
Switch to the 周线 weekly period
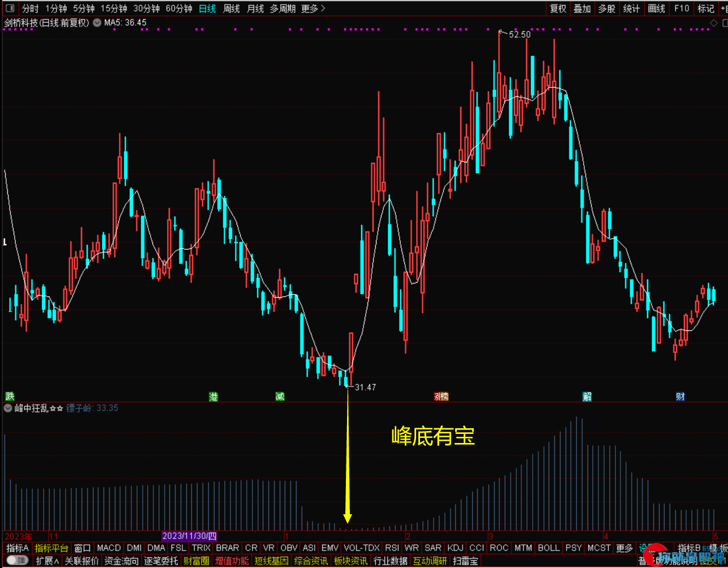[x=232, y=8]
